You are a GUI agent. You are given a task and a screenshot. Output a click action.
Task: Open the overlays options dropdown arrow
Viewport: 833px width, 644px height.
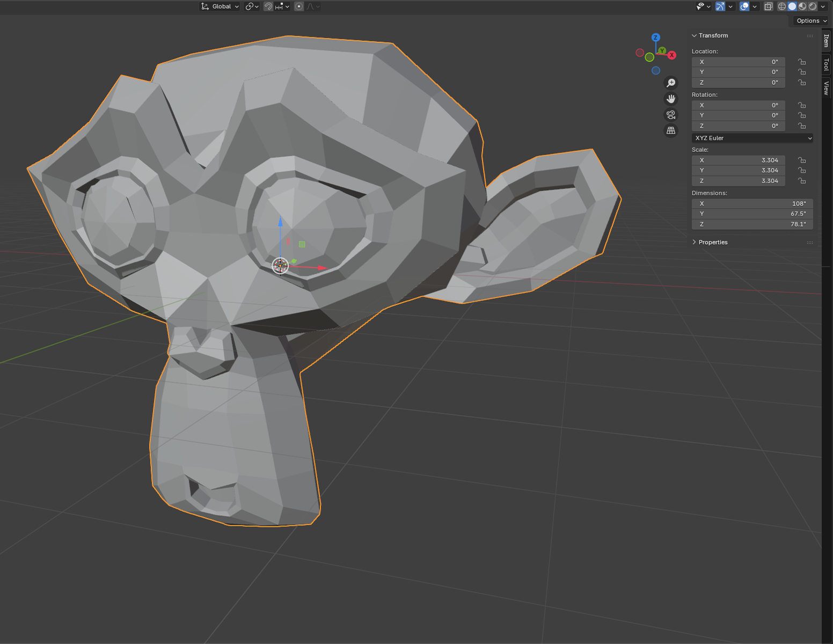click(755, 6)
